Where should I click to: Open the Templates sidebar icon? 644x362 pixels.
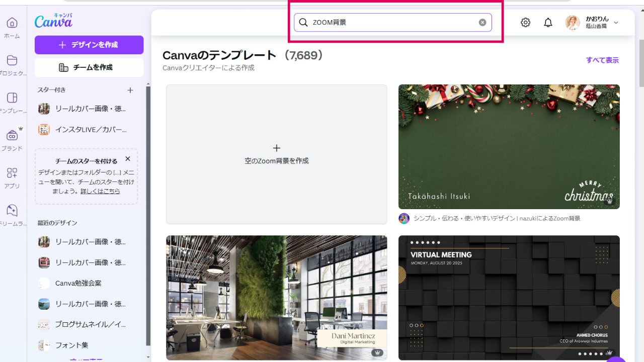pos(12,98)
